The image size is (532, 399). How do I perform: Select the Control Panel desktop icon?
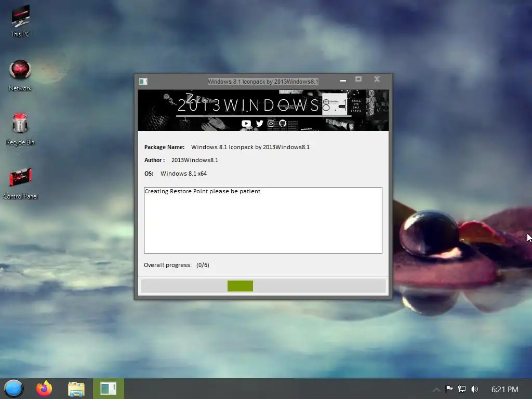(x=20, y=183)
